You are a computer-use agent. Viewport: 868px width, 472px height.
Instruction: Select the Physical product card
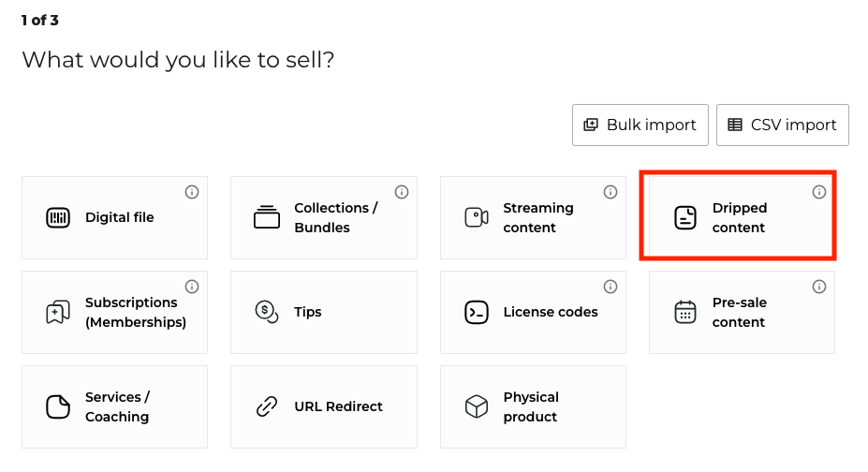(x=533, y=407)
